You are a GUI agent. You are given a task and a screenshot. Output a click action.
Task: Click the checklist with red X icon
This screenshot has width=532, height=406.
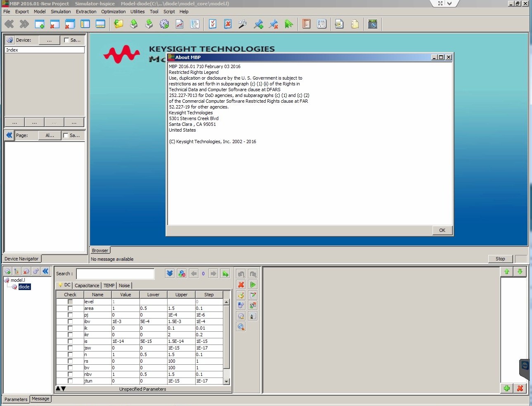click(228, 24)
